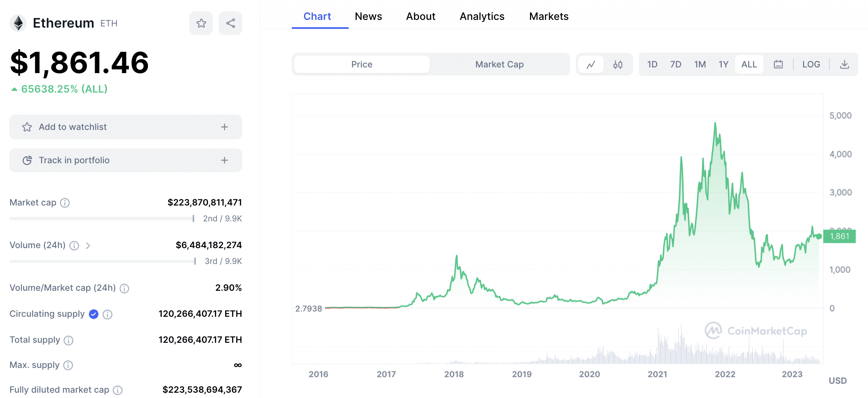Screen dimensions: 868x398
Task: Click plus icon on Track in portfolio
Action: point(224,160)
